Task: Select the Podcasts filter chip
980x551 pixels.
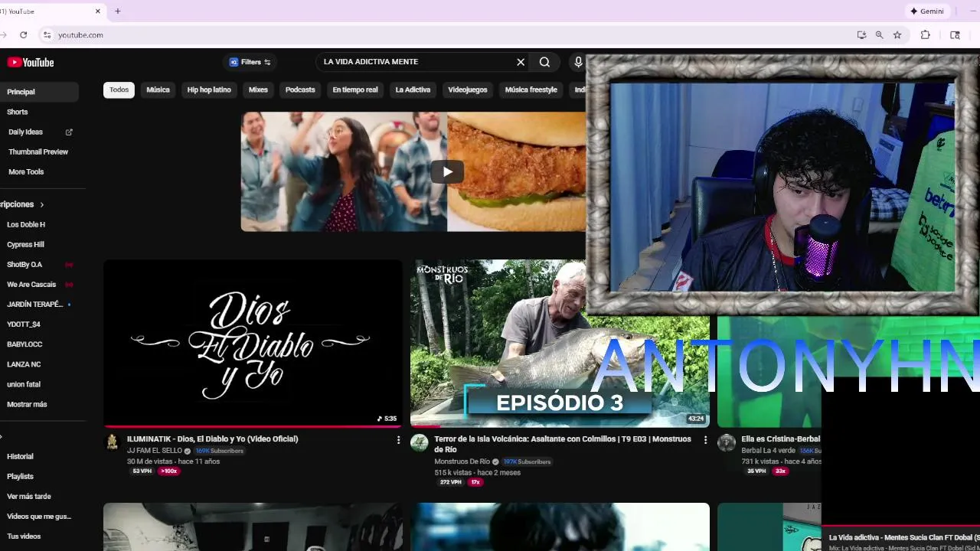Action: point(300,90)
